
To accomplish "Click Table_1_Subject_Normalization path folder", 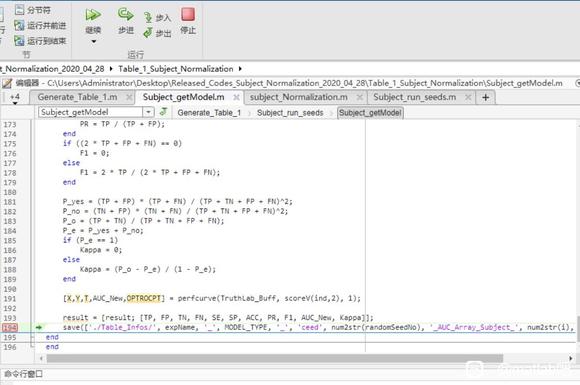I will [x=176, y=69].
